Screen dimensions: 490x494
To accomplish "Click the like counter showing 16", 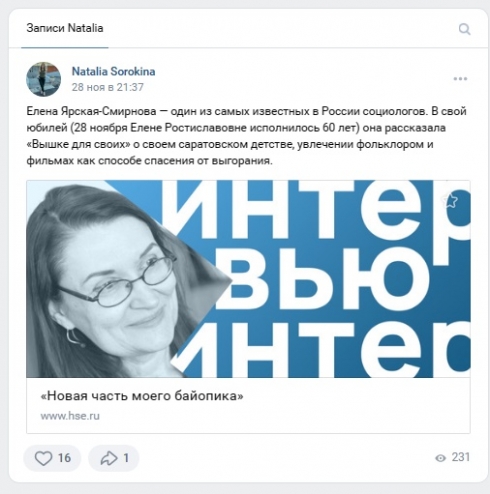I will click(x=64, y=458).
